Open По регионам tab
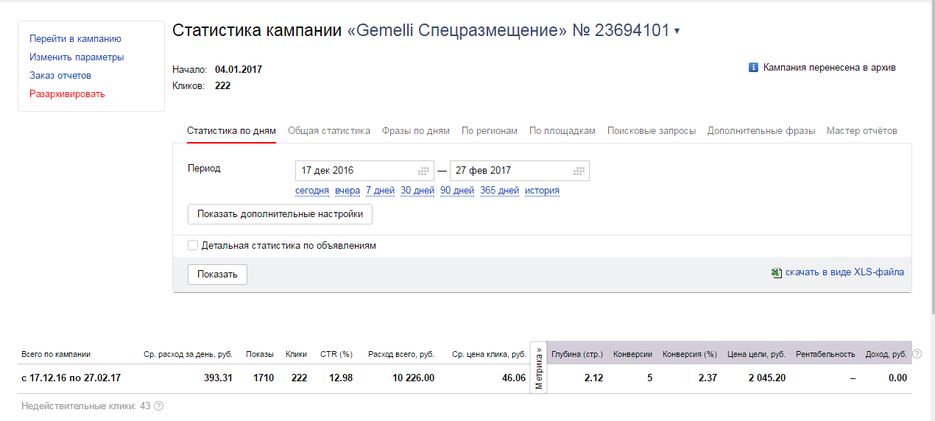 pos(489,131)
